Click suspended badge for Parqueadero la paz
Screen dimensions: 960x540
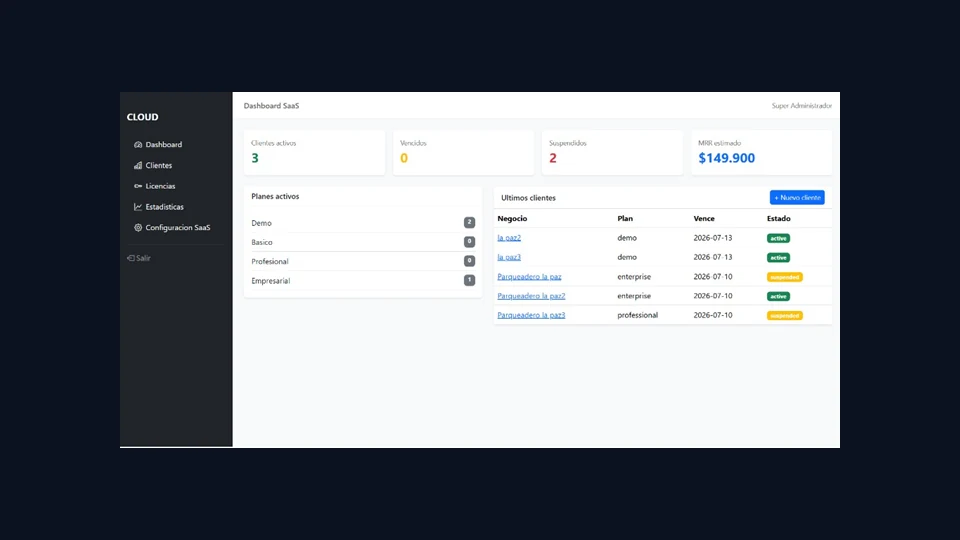(x=785, y=277)
